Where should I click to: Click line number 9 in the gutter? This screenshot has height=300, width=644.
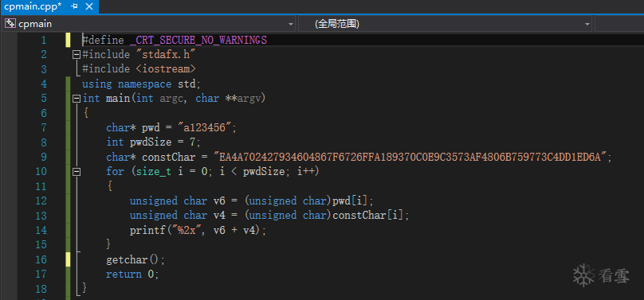point(44,157)
